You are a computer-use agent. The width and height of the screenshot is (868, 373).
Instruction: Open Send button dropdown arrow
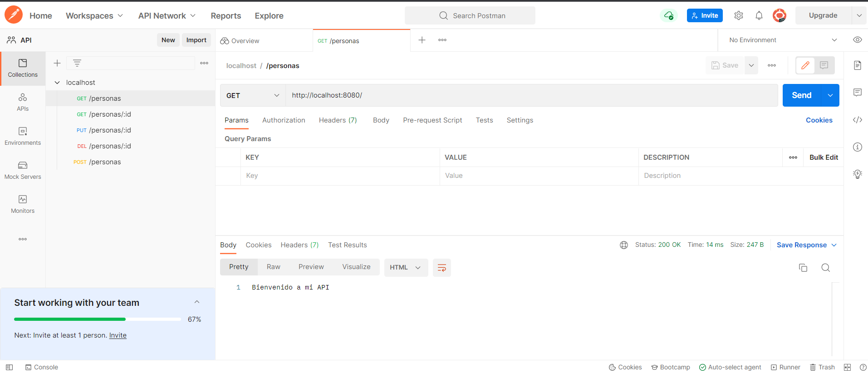(x=830, y=95)
